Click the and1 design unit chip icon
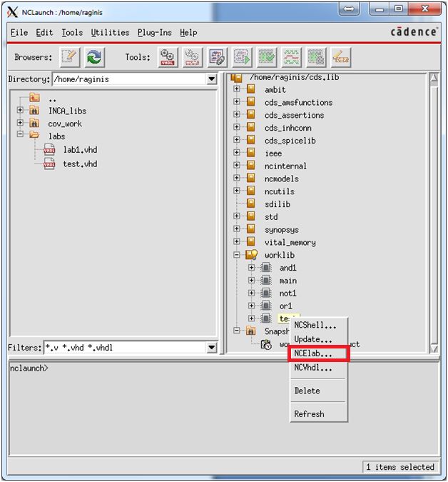Viewport: 448px width, 482px height. click(266, 268)
